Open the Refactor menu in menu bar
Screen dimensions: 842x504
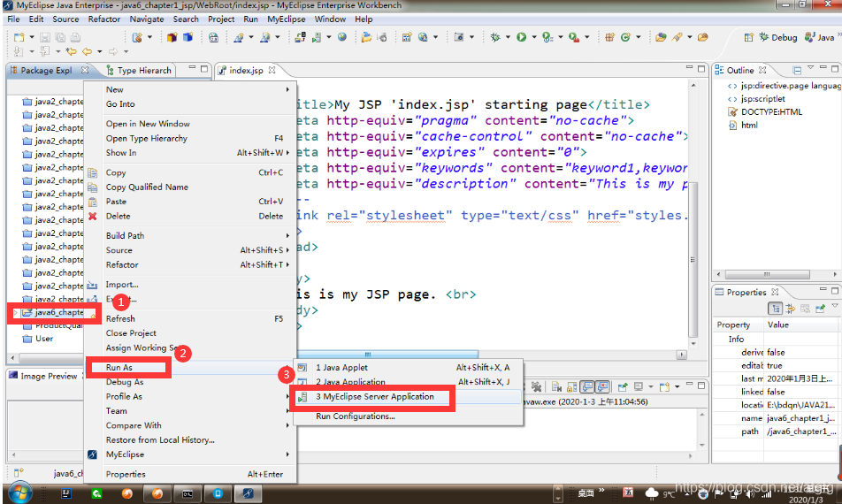103,19
